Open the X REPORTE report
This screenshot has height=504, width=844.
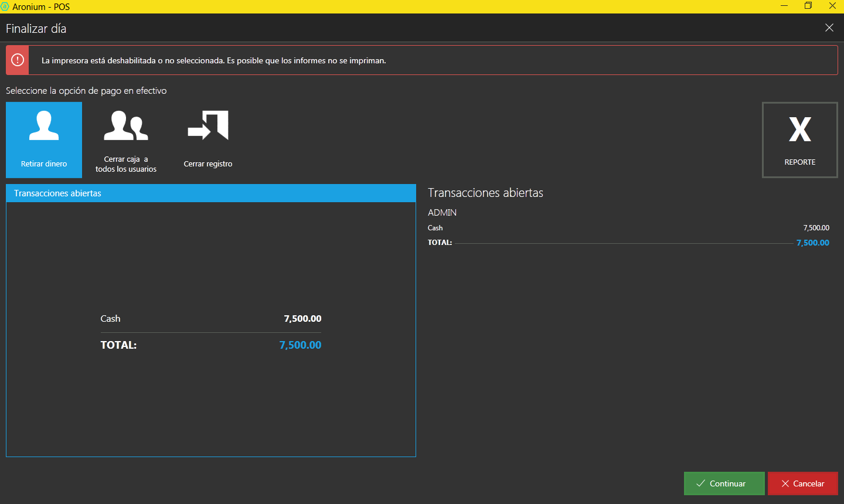[799, 139]
